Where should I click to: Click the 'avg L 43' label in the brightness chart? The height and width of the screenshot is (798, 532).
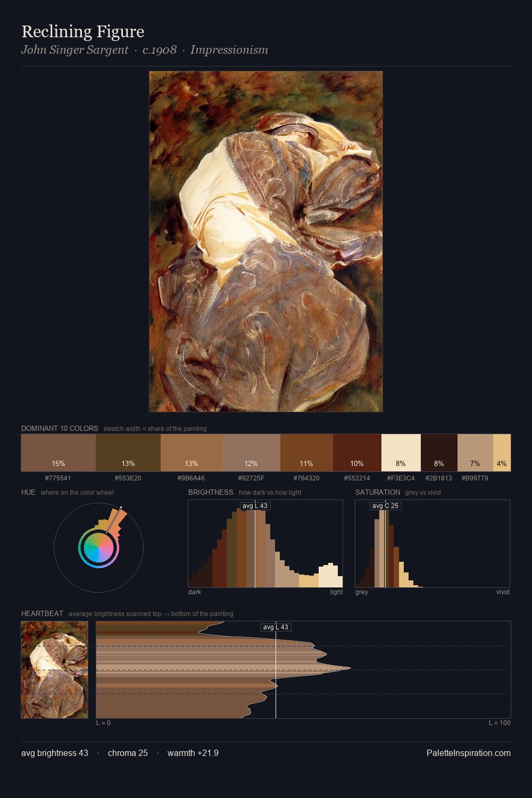[255, 506]
